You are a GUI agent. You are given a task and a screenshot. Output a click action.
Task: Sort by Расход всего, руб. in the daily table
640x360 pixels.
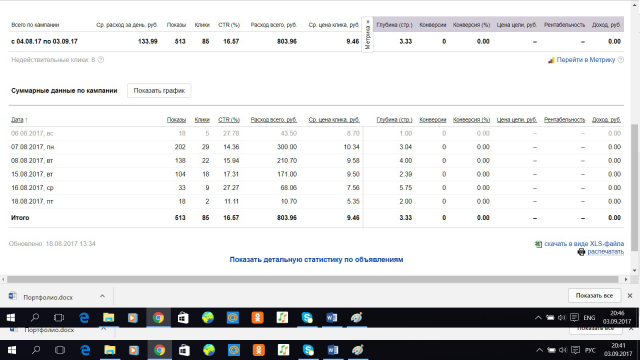(x=274, y=120)
